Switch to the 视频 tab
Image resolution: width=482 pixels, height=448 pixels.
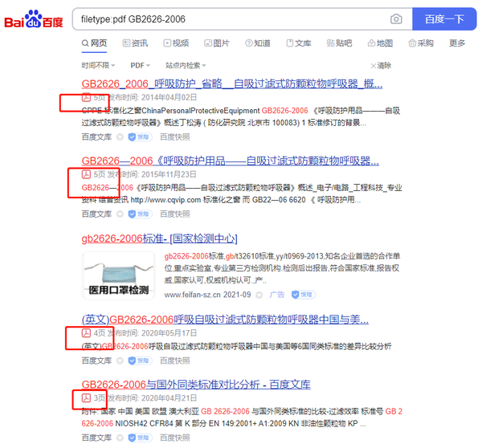pyautogui.click(x=176, y=43)
